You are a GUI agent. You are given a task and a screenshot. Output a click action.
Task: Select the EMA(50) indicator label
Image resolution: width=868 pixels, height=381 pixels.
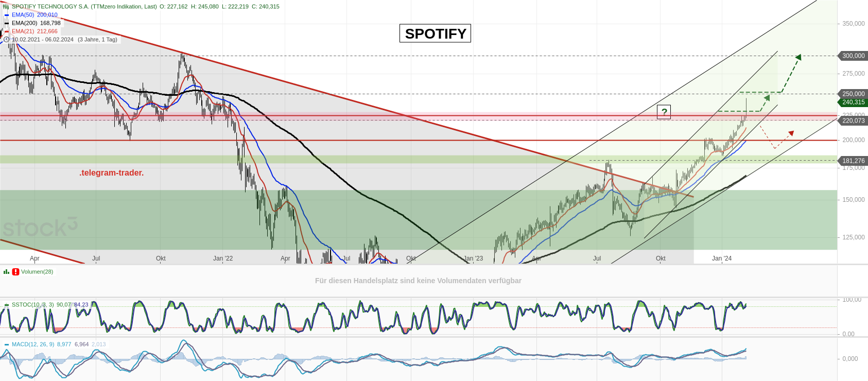23,15
